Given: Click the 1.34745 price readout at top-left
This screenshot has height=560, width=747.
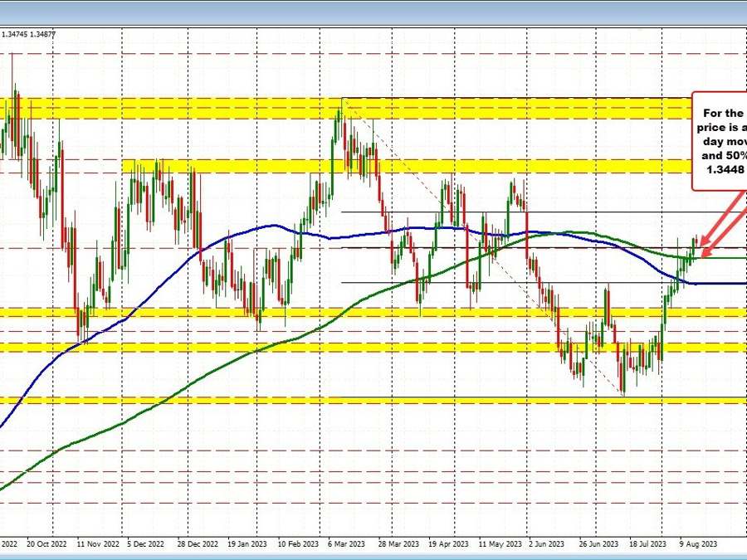Looking at the screenshot, I should coord(19,34).
